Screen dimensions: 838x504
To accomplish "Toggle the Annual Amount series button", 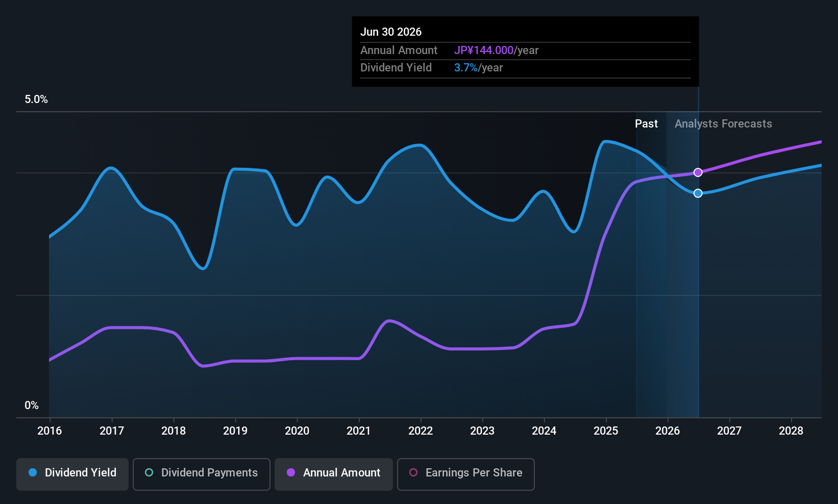I will [x=334, y=474].
